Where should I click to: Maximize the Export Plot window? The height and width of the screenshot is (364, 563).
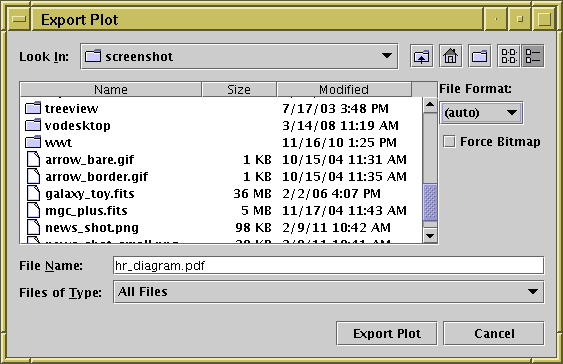point(520,19)
